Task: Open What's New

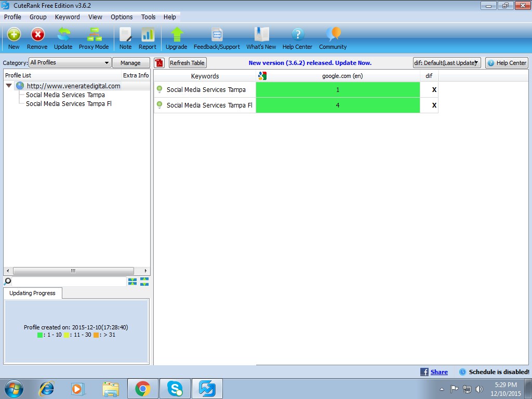Action: pyautogui.click(x=261, y=38)
